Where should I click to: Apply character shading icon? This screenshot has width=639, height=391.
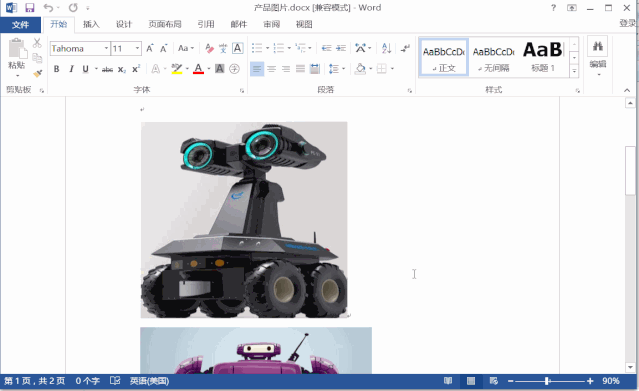coord(220,69)
